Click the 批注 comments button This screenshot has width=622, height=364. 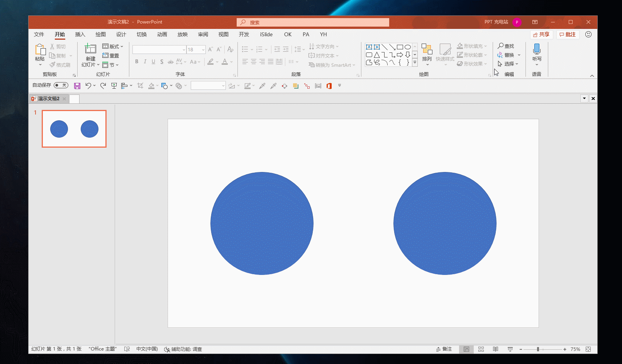click(568, 34)
